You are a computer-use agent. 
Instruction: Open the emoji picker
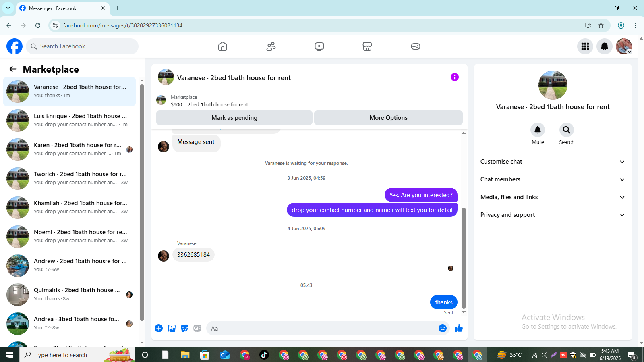click(x=443, y=328)
